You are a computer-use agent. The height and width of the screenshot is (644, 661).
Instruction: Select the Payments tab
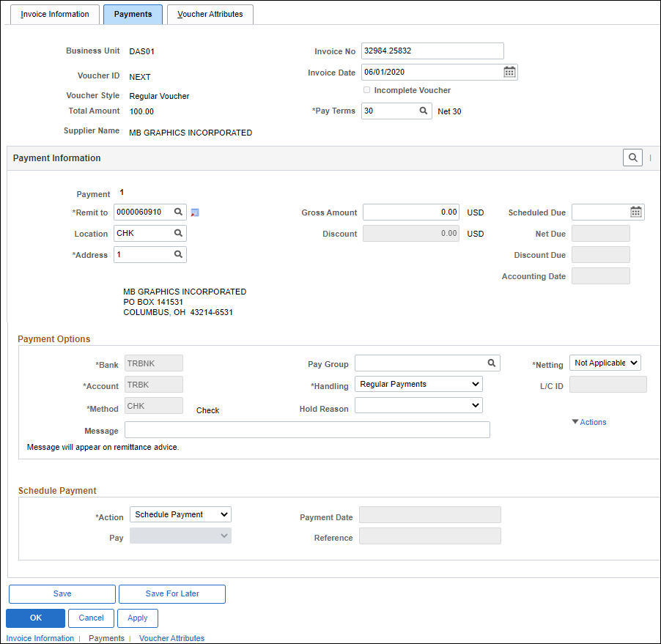coord(133,15)
